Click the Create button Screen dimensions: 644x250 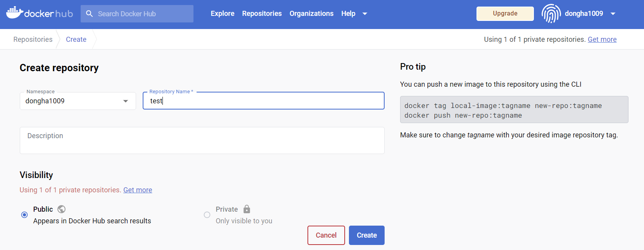click(367, 235)
